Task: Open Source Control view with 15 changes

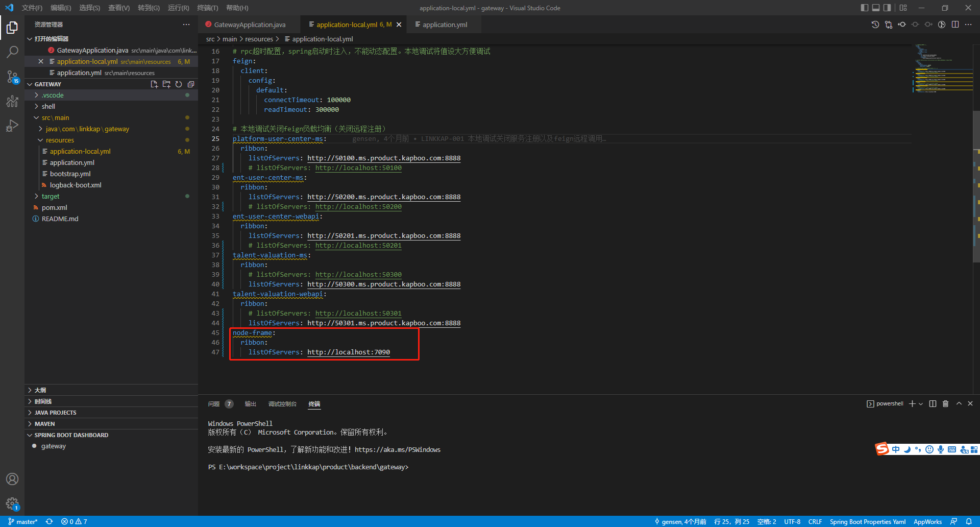Action: click(x=12, y=77)
